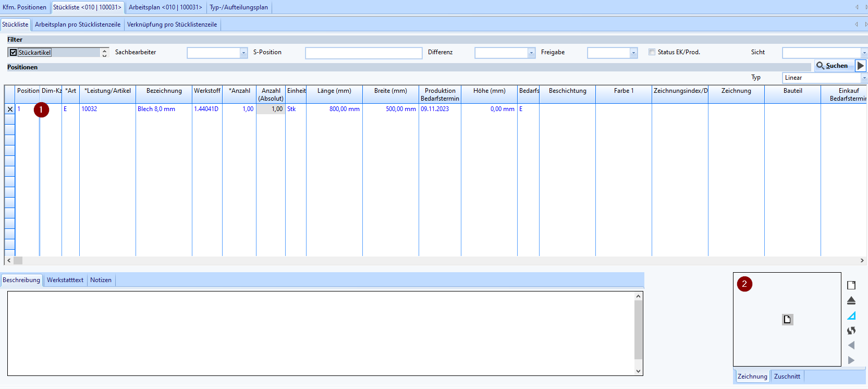Click the eject/upload drawing icon
868x389 pixels.
pyautogui.click(x=851, y=301)
